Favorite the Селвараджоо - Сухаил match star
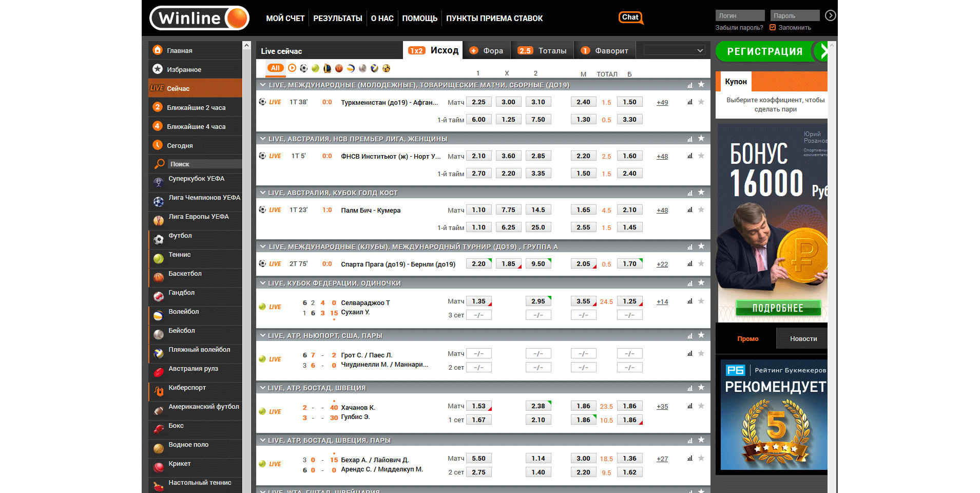This screenshot has height=493, width=980. point(701,301)
